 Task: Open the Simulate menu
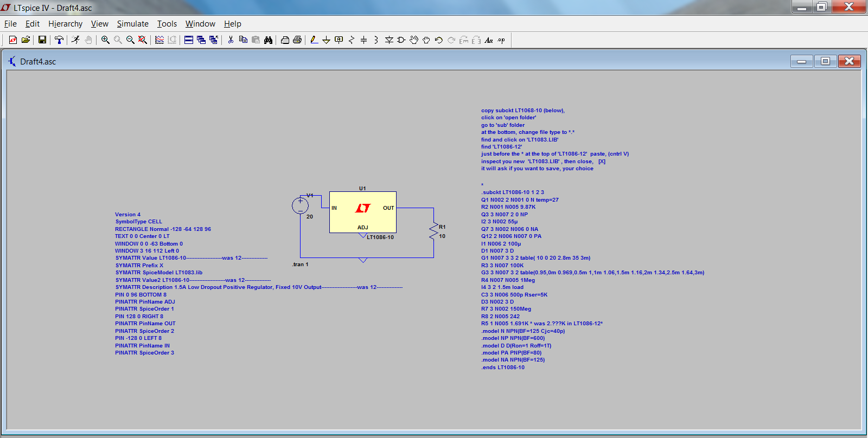click(133, 24)
